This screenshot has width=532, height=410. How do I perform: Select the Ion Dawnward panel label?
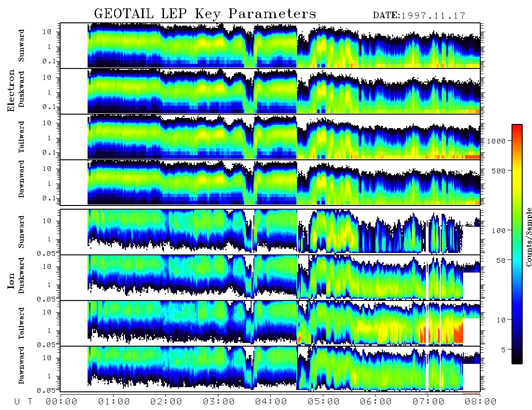[21, 365]
